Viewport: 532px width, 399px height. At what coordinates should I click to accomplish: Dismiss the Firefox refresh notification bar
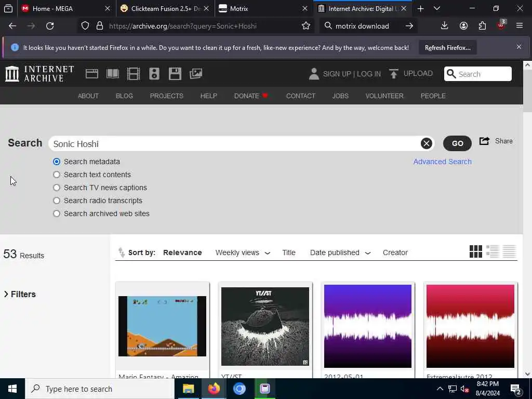[519, 47]
